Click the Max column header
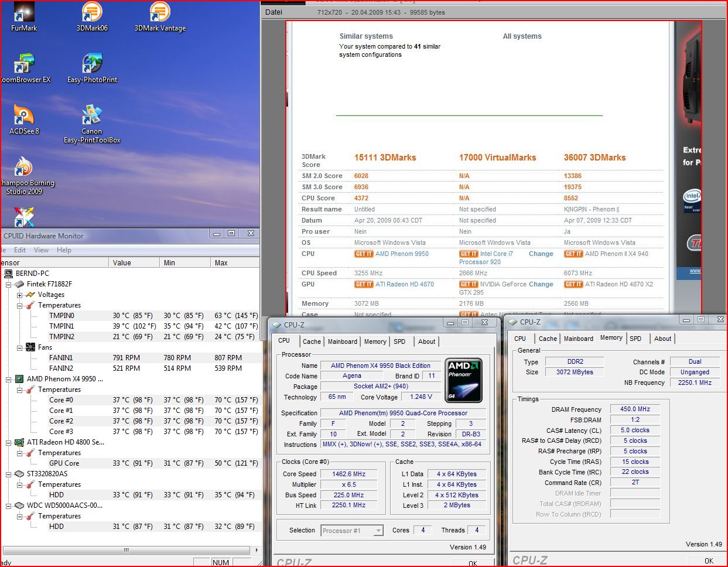Screen dimensions: 728x567 click(235, 263)
